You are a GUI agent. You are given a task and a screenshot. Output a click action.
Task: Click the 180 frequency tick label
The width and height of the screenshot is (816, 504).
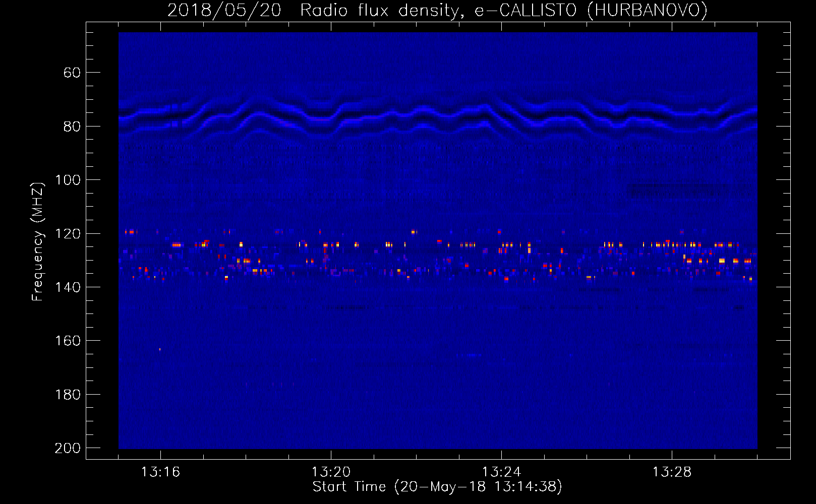pos(68,395)
